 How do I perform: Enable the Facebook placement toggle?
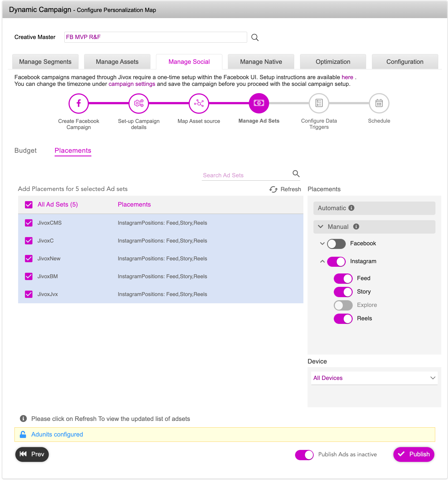[336, 244]
